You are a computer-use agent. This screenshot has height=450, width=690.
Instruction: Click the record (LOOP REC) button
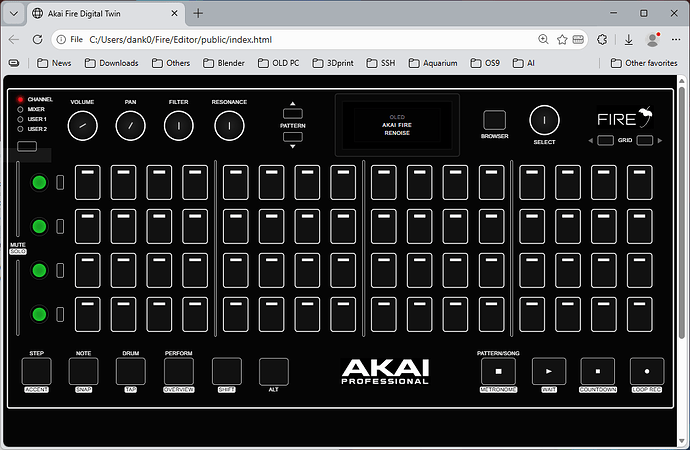point(647,371)
